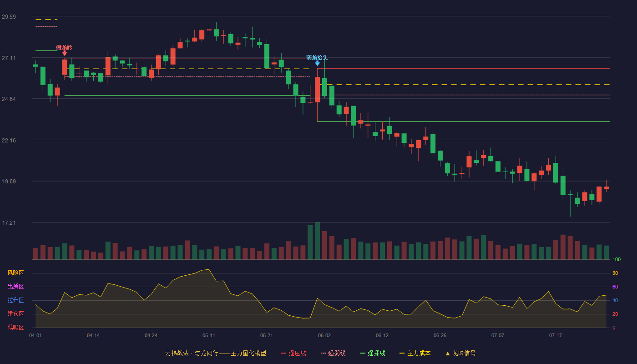
Task: Click the 05-11 date axis label
Action: pyautogui.click(x=209, y=335)
